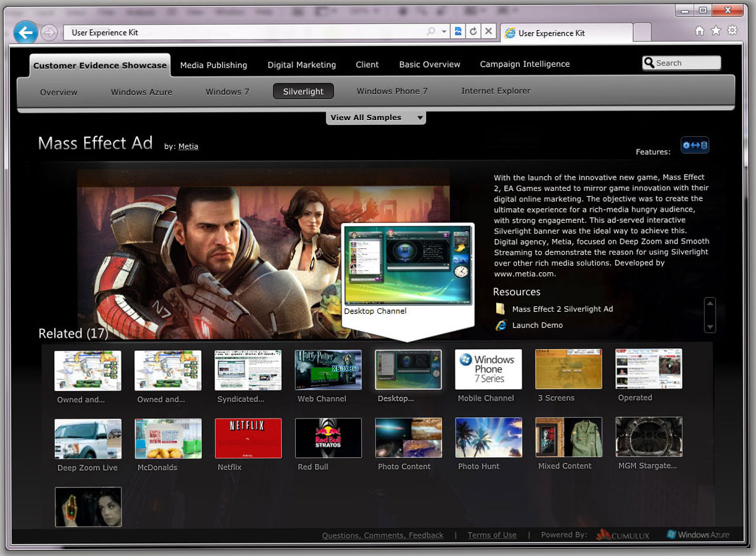Open the Basic Overview tab
This screenshot has height=556, width=756.
[429, 64]
